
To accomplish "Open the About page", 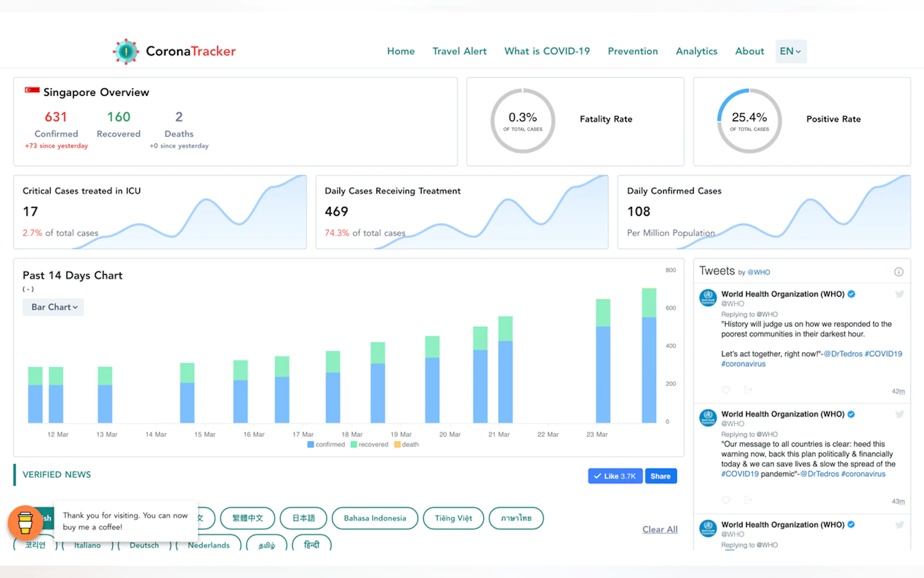I will [749, 51].
